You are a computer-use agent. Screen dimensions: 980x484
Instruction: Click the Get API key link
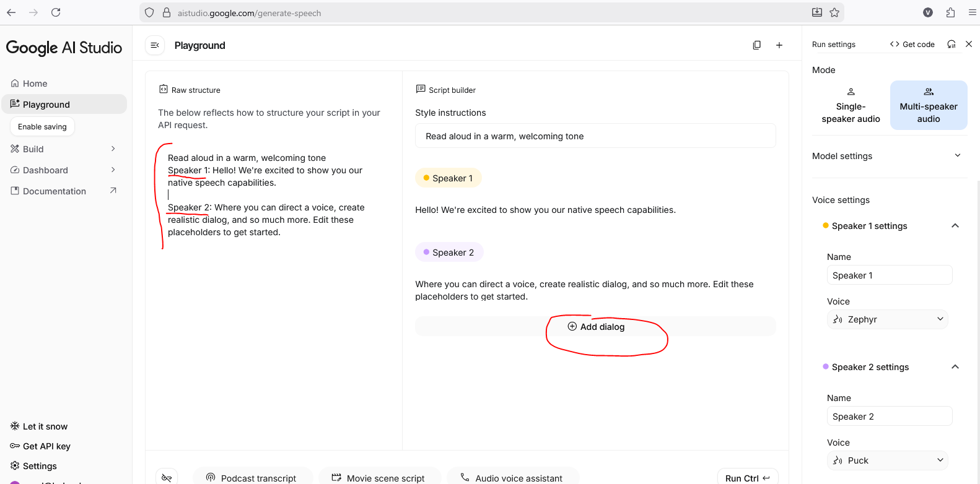tap(40, 446)
